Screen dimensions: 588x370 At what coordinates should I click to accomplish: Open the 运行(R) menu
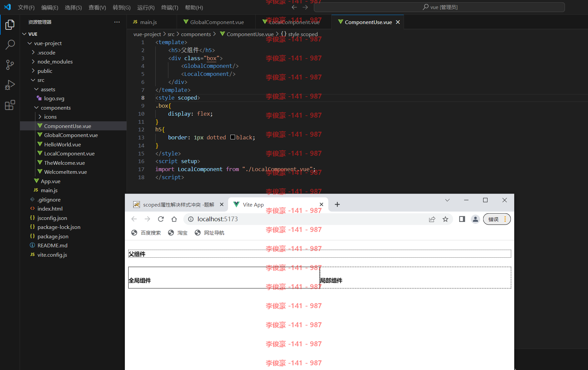(x=146, y=7)
